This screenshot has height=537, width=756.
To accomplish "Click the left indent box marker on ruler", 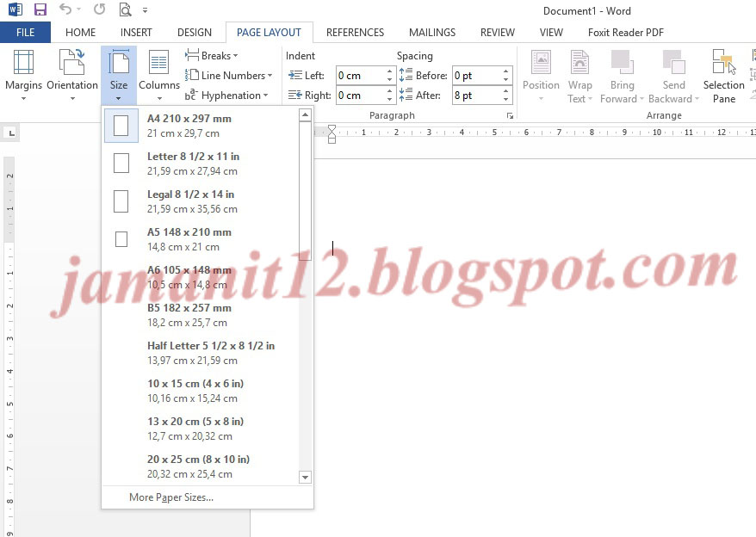I will coord(332,140).
